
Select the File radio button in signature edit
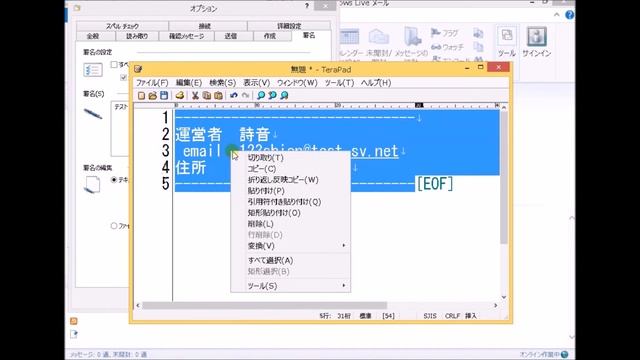(114, 226)
